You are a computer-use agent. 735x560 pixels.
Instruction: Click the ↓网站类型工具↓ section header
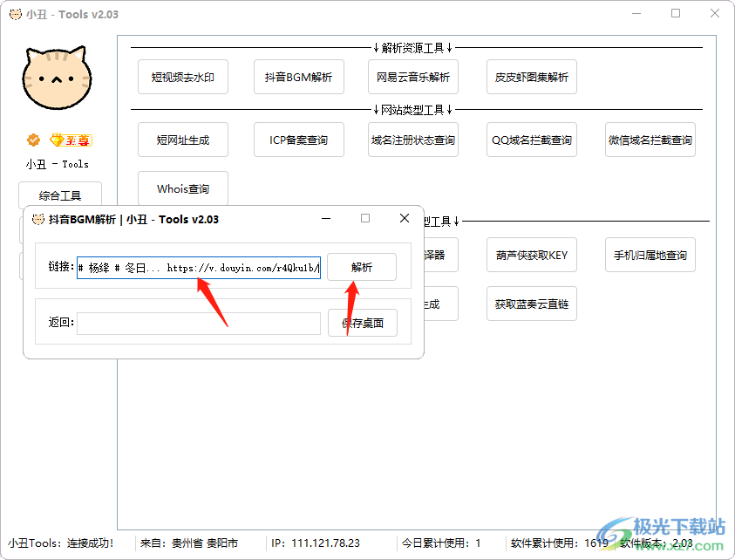[413, 110]
